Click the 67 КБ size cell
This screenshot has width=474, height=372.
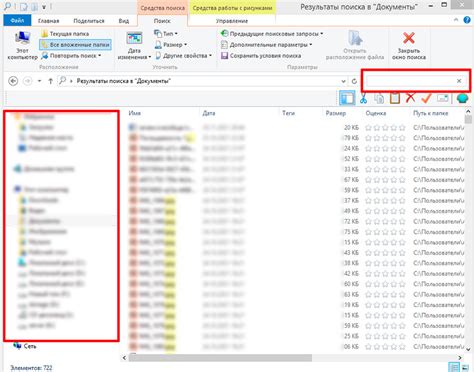pos(351,180)
